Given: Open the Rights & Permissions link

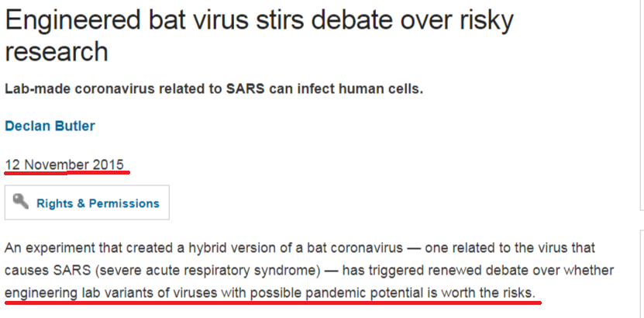Looking at the screenshot, I should click(x=98, y=203).
